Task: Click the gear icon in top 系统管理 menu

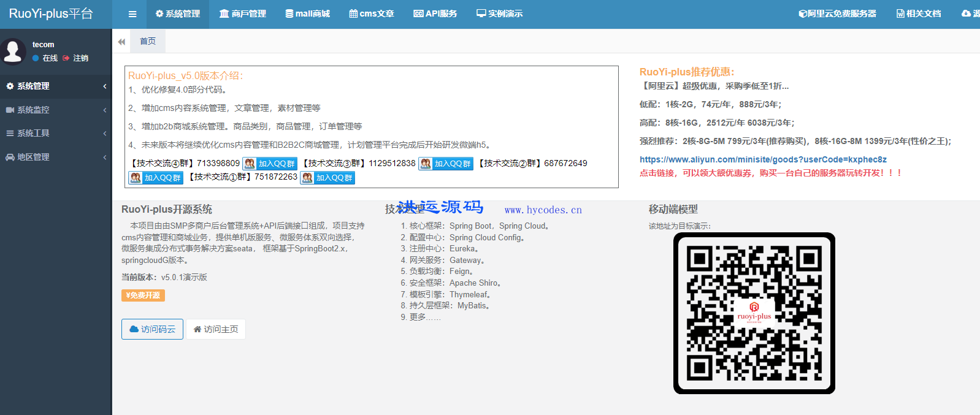Action: point(159,13)
